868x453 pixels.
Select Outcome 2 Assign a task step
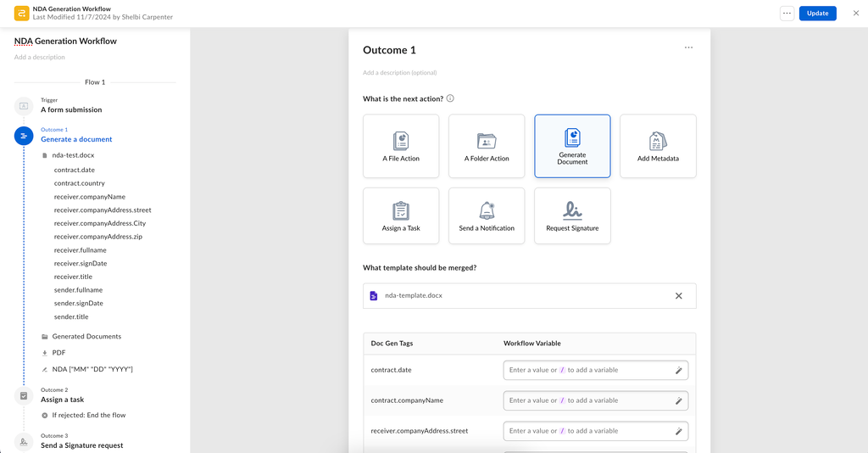(x=63, y=400)
